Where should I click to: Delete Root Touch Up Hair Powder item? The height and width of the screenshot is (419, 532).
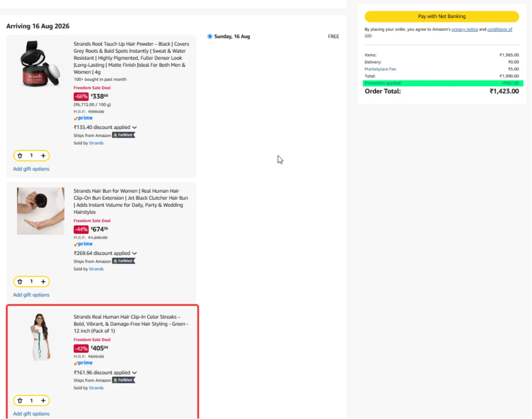(20, 155)
